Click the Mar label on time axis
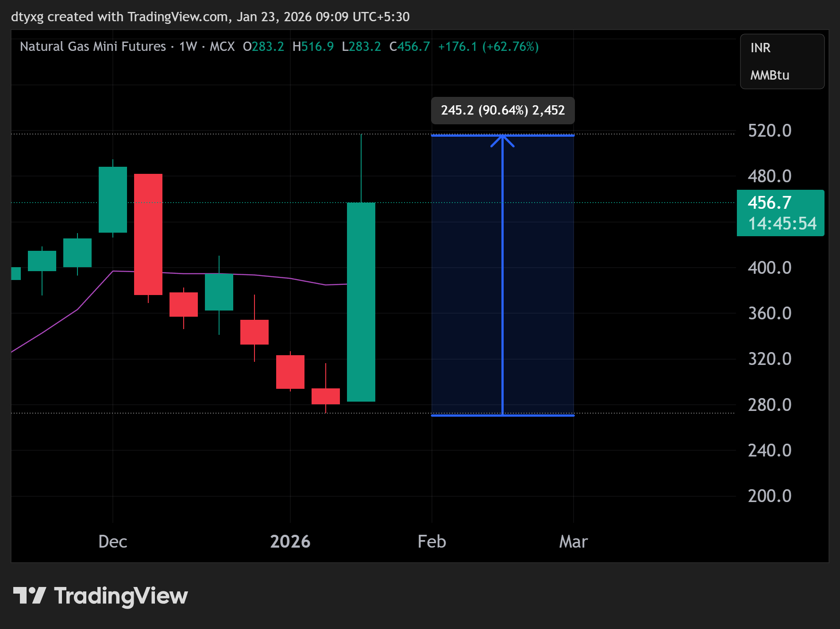Screen dimensions: 840x629 coord(573,541)
